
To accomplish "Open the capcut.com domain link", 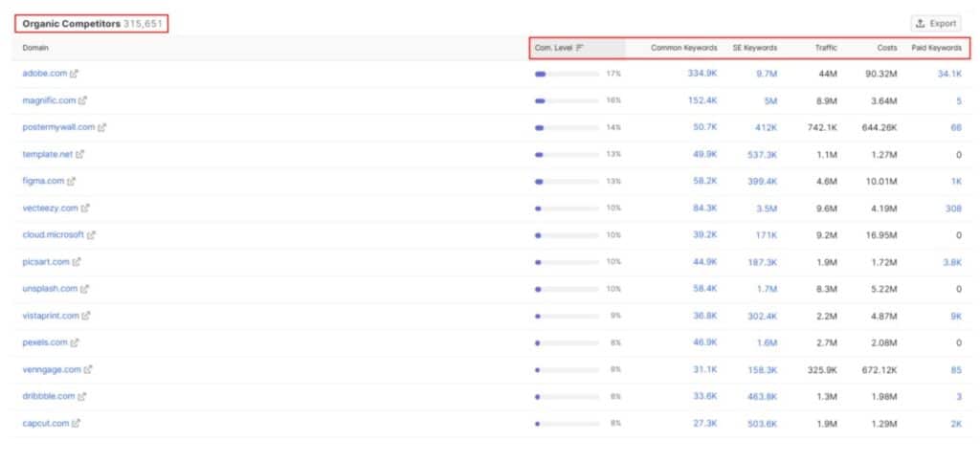I will (x=46, y=424).
